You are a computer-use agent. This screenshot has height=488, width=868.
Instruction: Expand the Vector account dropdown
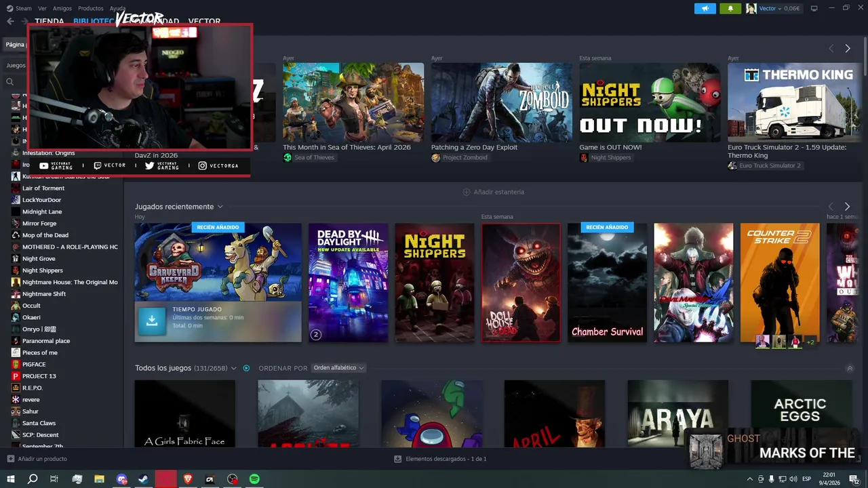tap(779, 8)
